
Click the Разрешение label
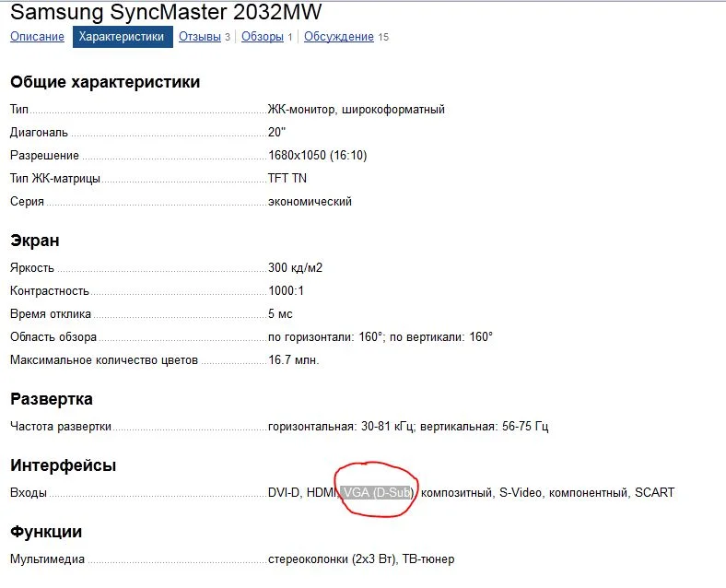coord(44,156)
